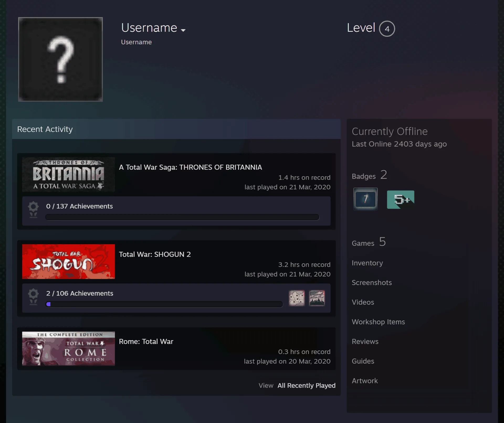Open the Total War: SHOGUN 2 title link

(x=155, y=254)
